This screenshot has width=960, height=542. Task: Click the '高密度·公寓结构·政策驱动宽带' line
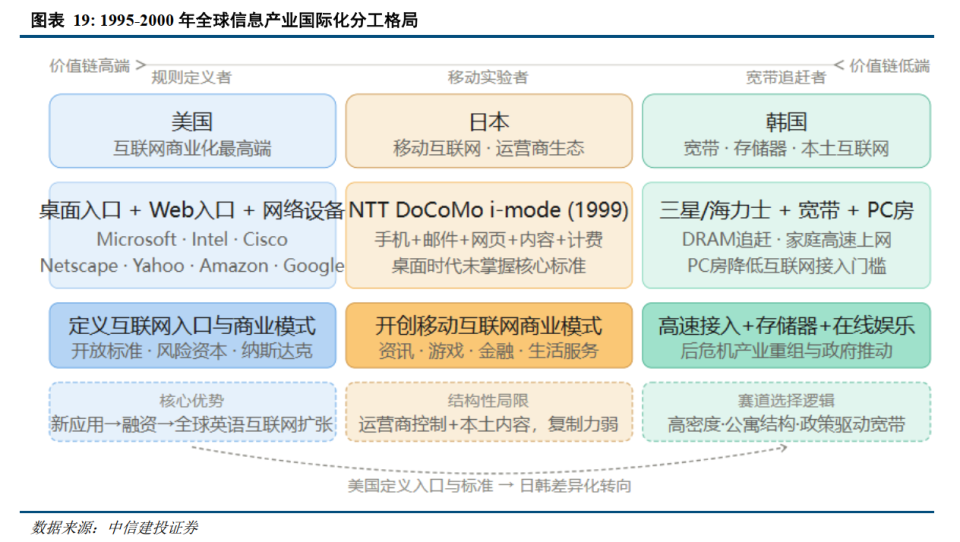point(786,424)
